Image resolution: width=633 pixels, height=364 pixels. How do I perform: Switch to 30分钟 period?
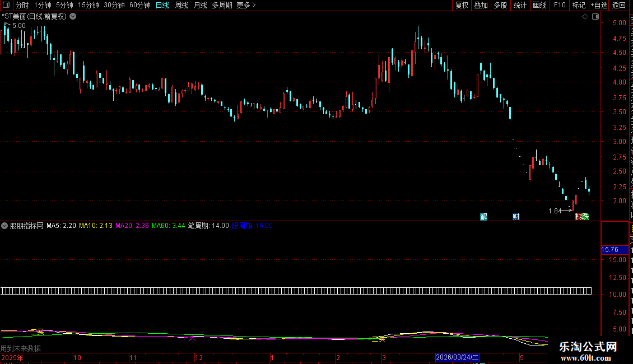point(114,5)
